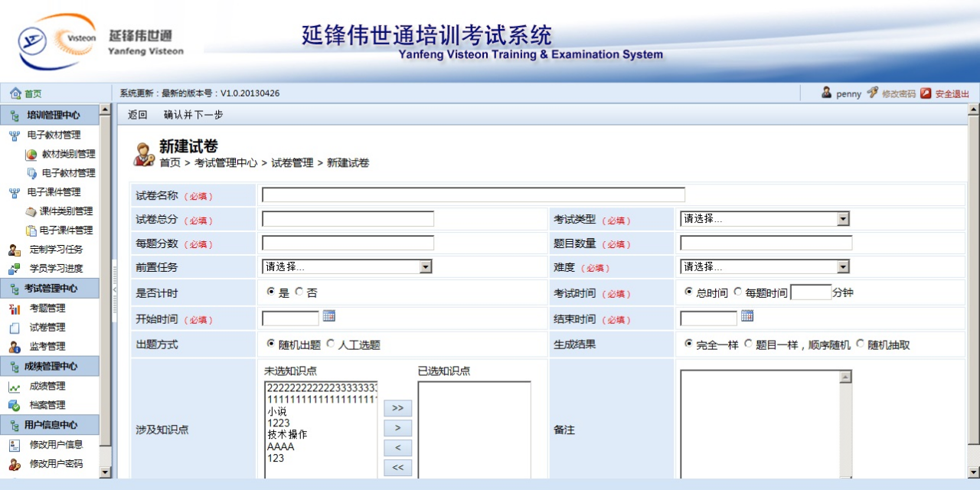Select 随机出题 as 出题方式
The height and width of the screenshot is (490, 980).
click(x=271, y=344)
